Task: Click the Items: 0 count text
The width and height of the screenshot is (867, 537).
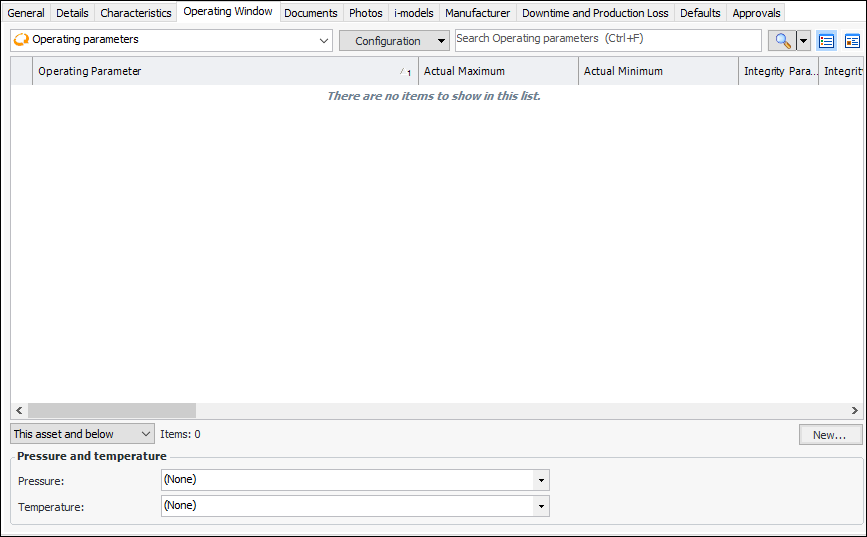Action: (180, 434)
